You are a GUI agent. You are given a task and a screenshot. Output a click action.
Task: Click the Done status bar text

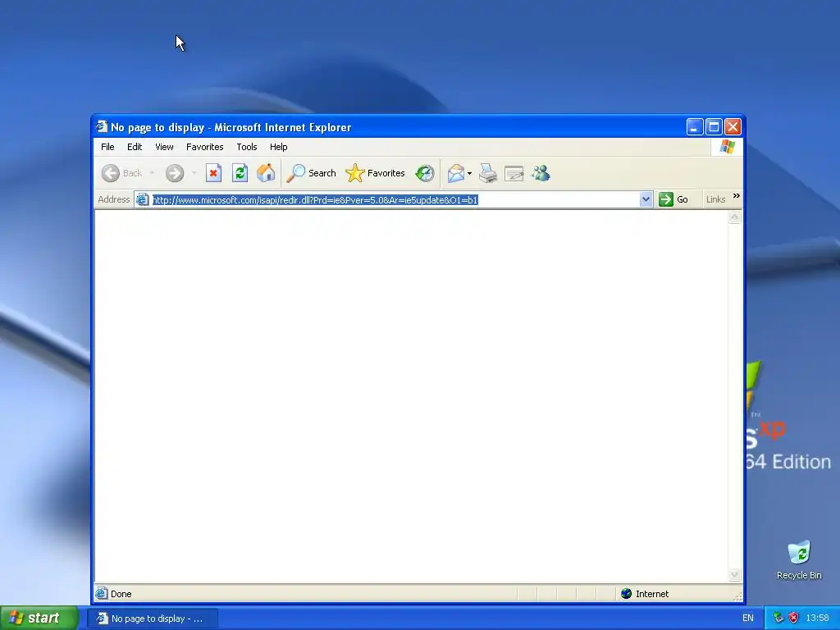click(121, 594)
